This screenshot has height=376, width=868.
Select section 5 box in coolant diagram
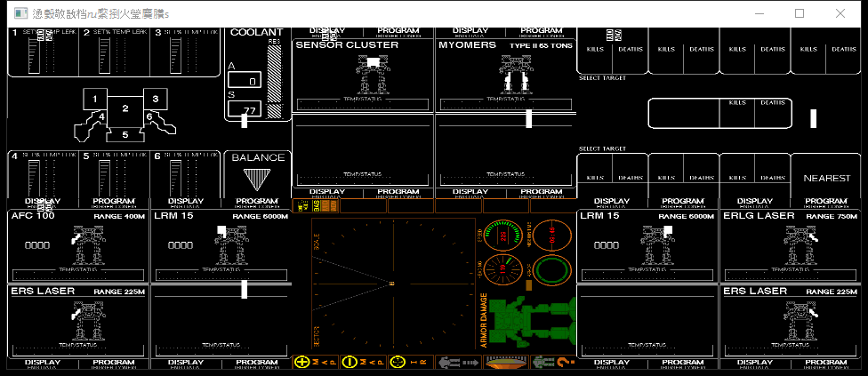[125, 134]
